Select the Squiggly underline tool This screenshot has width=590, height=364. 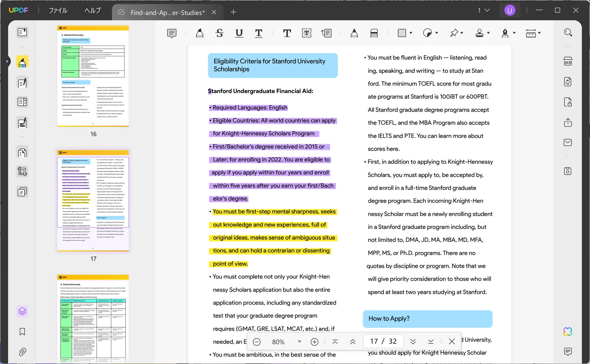259,33
